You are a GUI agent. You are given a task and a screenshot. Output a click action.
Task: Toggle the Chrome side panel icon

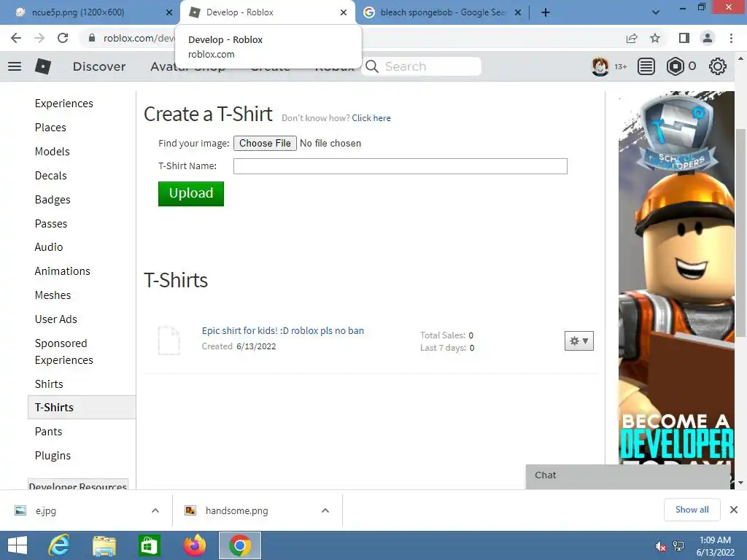click(684, 38)
